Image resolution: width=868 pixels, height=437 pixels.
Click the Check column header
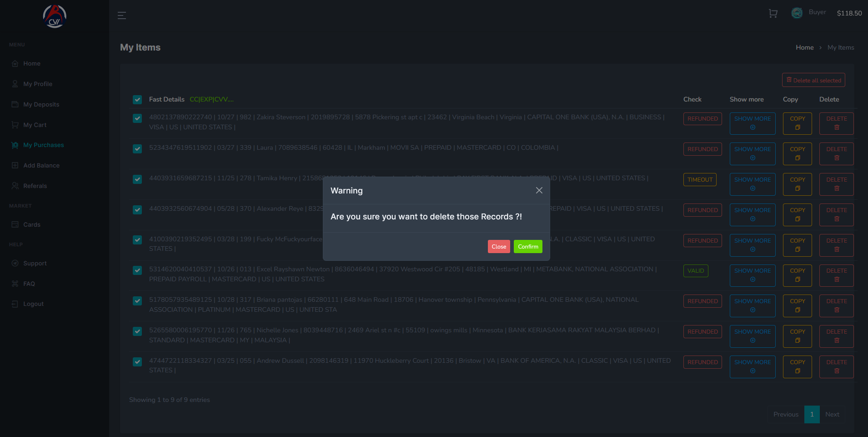tap(692, 99)
